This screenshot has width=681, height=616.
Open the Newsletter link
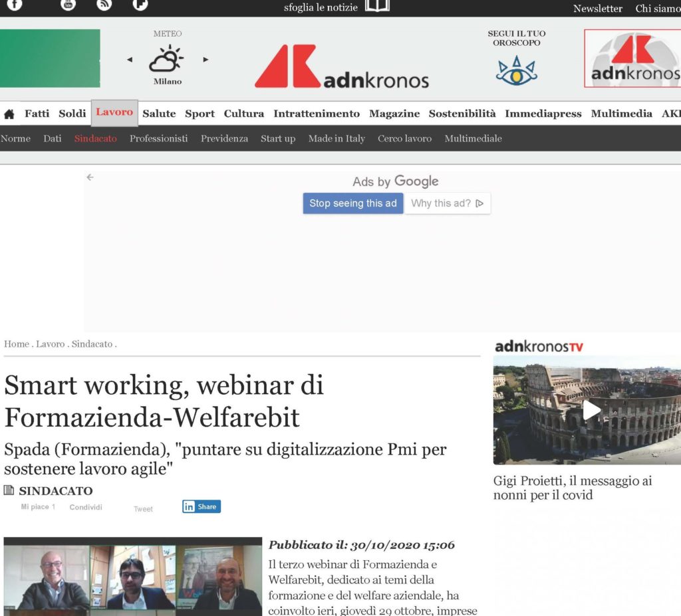[598, 9]
